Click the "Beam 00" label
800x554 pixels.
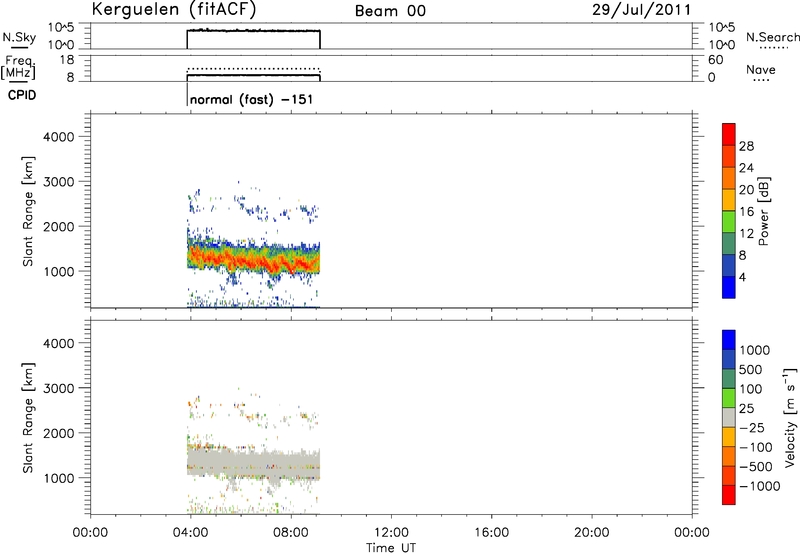(x=390, y=11)
